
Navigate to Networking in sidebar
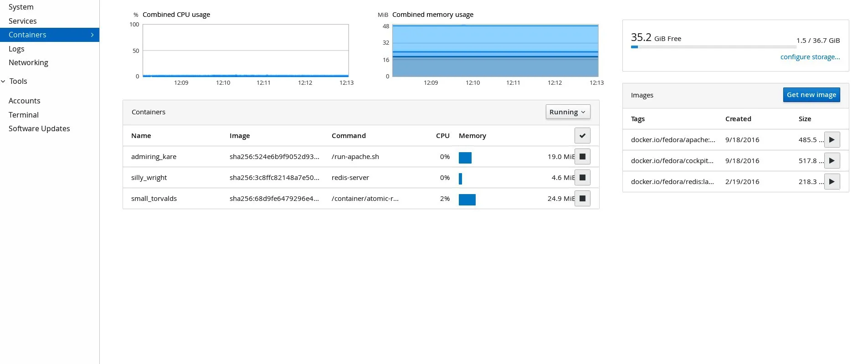28,62
